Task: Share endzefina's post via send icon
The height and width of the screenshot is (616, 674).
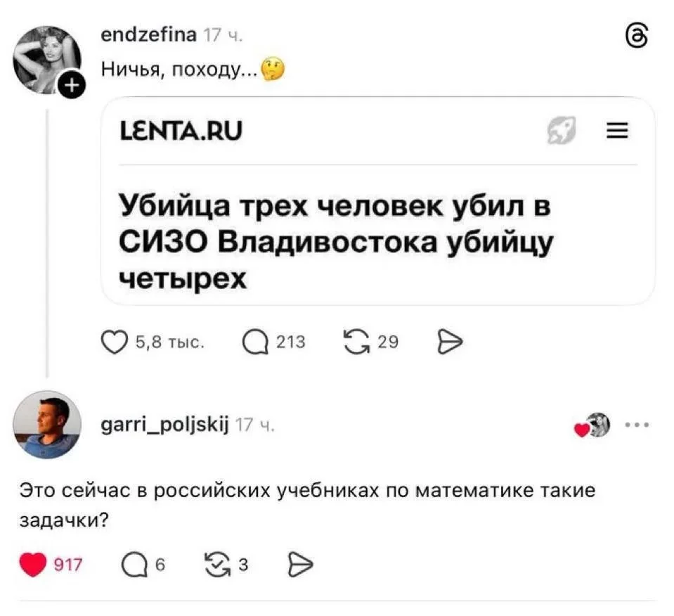Action: click(x=448, y=342)
